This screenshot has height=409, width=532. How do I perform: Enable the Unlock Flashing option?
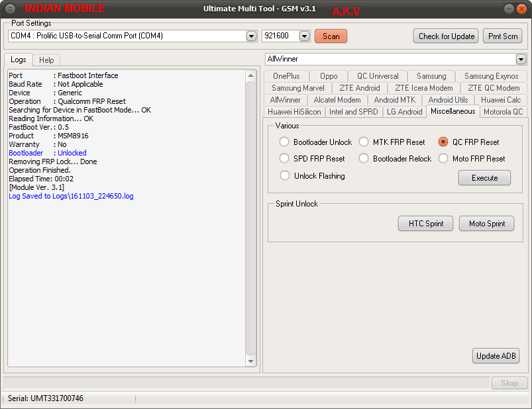coord(284,175)
